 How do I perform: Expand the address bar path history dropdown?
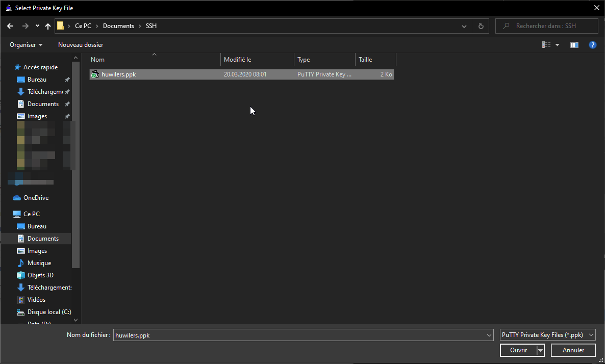point(464,26)
